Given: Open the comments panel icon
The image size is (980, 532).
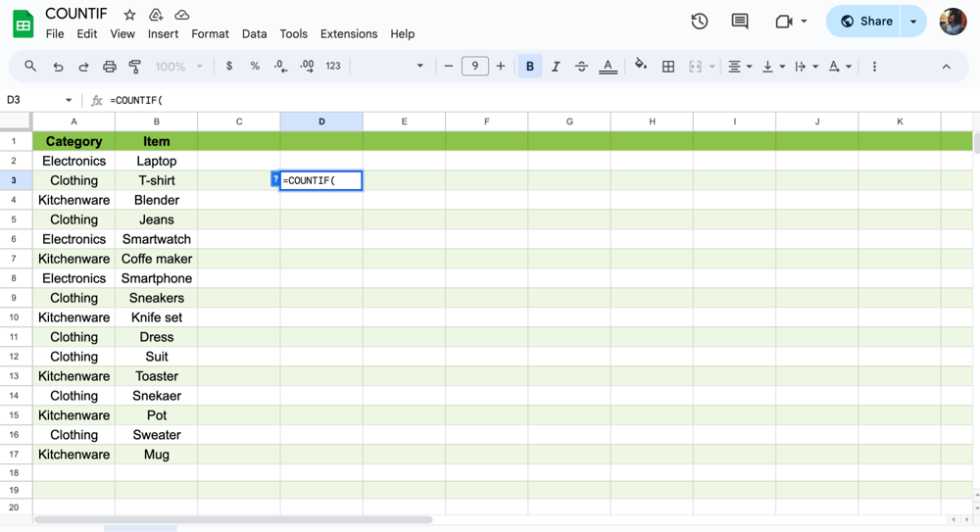Looking at the screenshot, I should [740, 22].
